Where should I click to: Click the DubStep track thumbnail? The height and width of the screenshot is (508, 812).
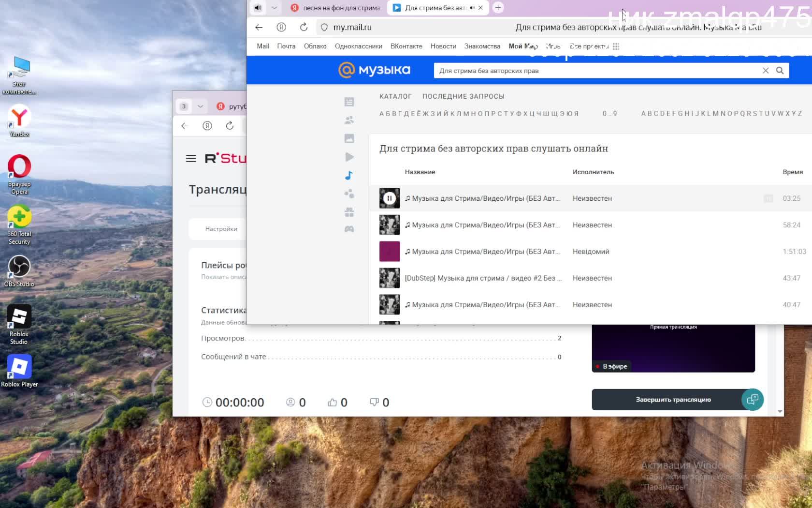pos(389,278)
